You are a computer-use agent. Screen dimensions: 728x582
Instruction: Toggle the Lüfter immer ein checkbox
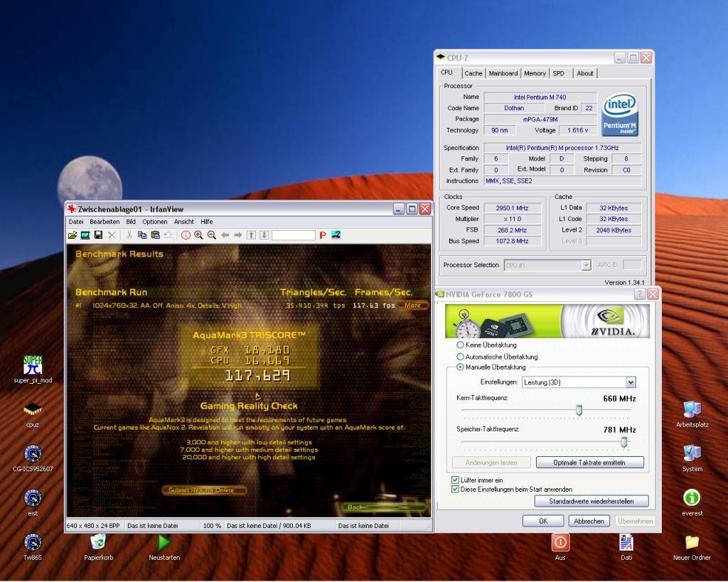tap(455, 480)
